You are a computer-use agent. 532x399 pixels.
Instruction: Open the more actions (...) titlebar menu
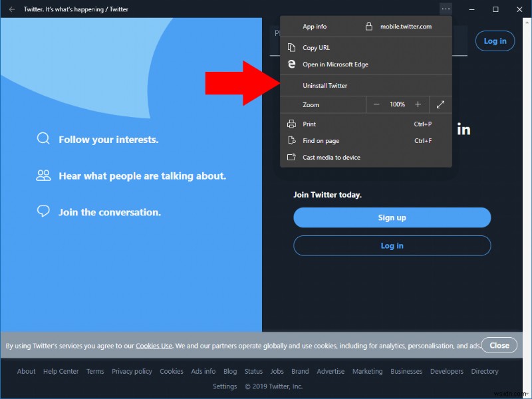(x=446, y=9)
